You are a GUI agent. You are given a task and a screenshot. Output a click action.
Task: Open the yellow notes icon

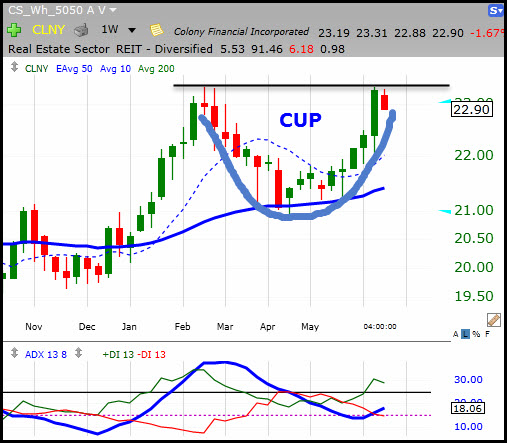[x=156, y=30]
